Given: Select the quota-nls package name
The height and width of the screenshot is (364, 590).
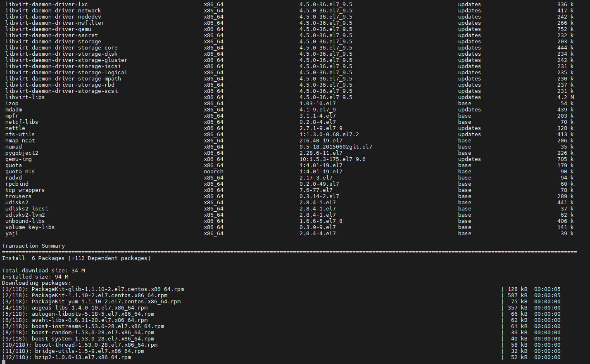Looking at the screenshot, I should tap(20, 172).
